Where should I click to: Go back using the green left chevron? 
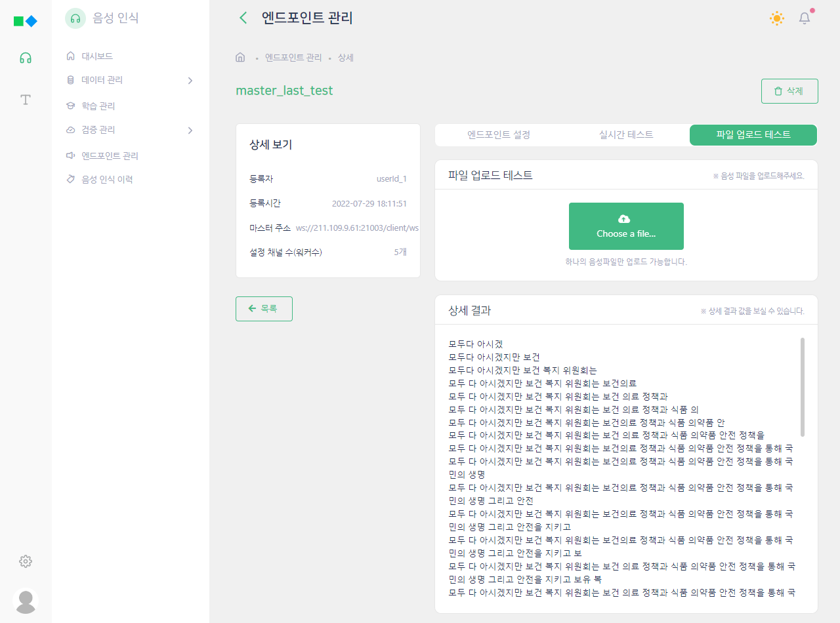pos(243,18)
